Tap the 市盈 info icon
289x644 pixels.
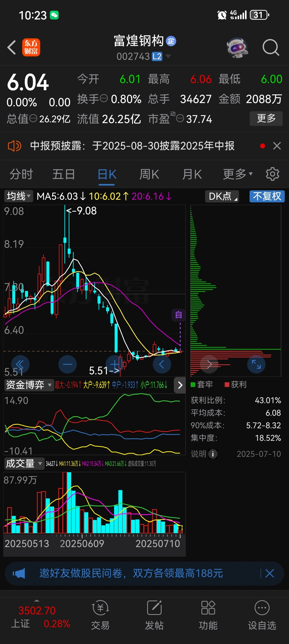tap(180, 118)
